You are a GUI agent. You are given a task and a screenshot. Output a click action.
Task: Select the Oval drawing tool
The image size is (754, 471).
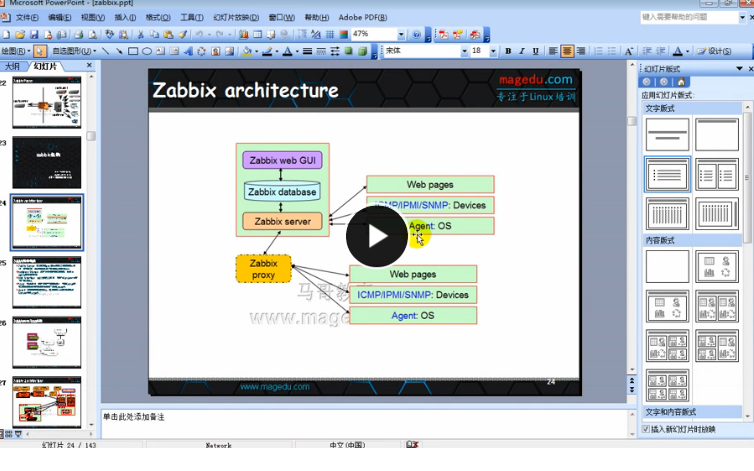point(147,51)
